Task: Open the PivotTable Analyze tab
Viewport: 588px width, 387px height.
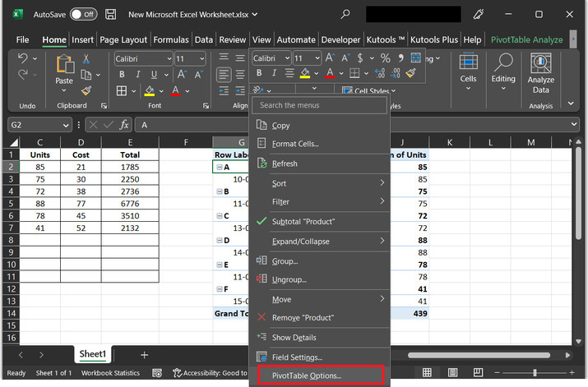Action: pyautogui.click(x=526, y=39)
